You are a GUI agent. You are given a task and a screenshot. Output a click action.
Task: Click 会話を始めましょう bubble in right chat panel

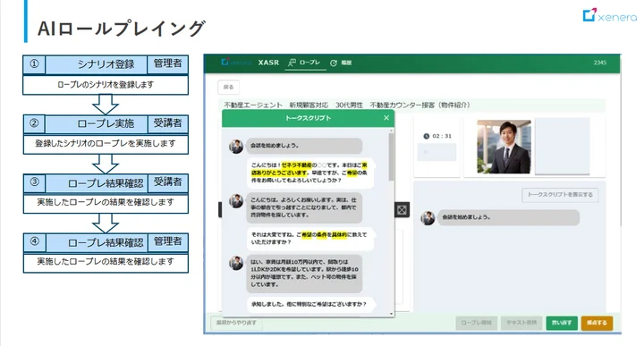click(x=508, y=217)
